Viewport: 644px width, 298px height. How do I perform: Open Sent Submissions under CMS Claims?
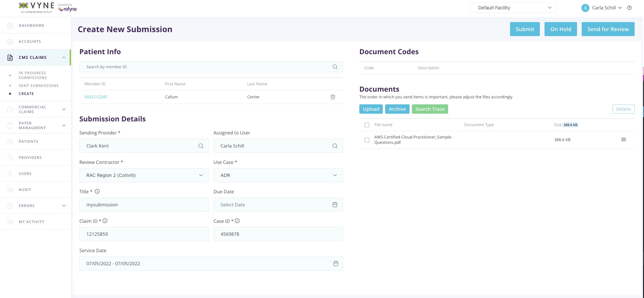point(39,86)
